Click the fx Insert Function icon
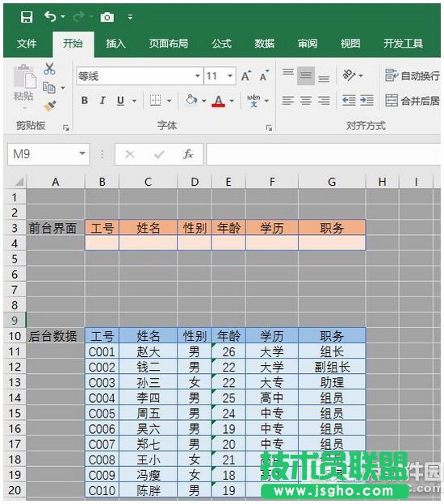 click(188, 154)
